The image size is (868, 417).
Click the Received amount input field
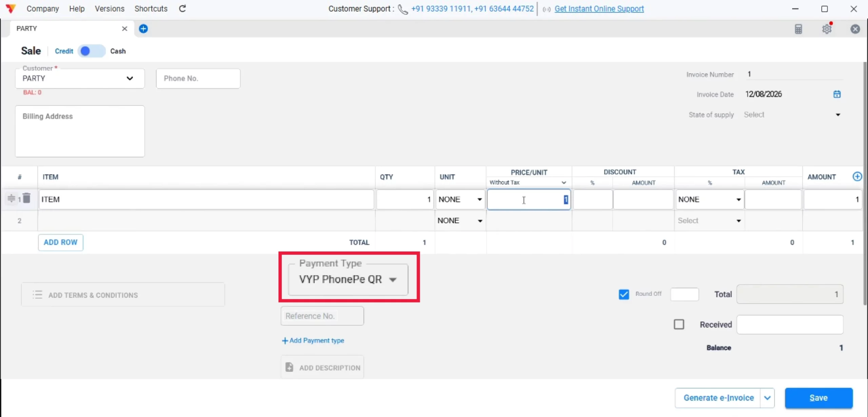pos(790,324)
